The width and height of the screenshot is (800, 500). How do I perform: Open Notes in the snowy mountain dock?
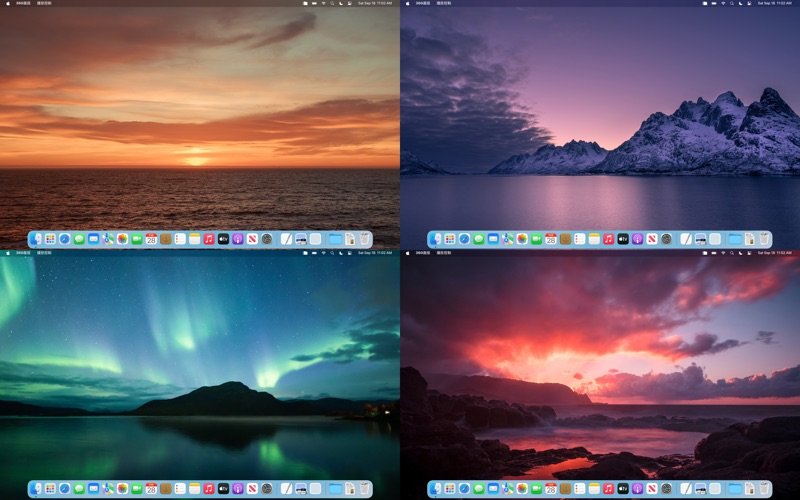[x=594, y=239]
